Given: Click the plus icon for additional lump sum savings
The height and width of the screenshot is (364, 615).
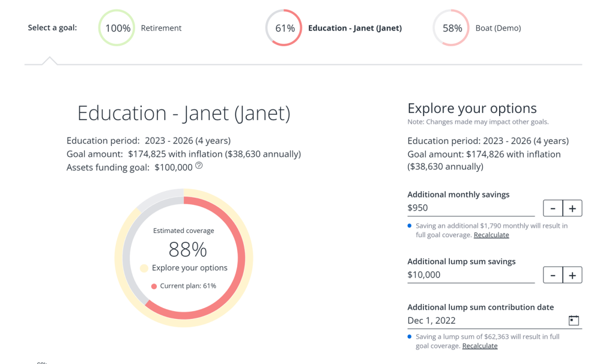Looking at the screenshot, I should click(572, 275).
